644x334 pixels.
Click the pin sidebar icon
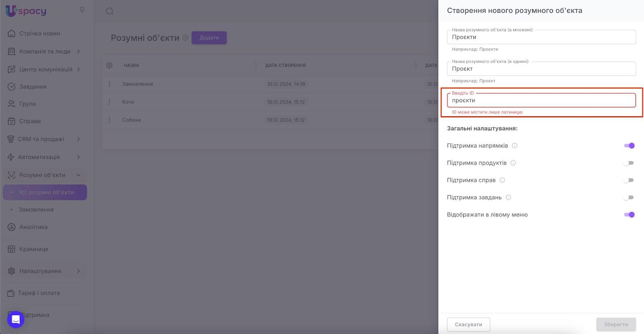pos(82,10)
